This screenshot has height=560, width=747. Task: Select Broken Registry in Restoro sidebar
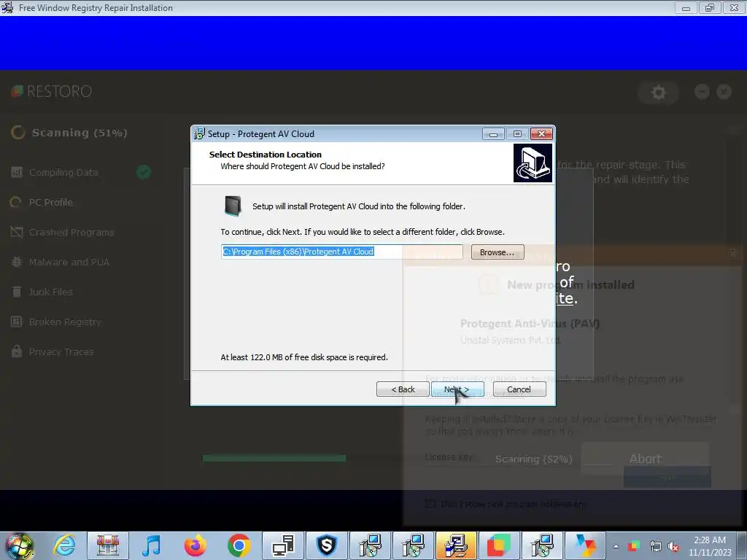coord(65,322)
